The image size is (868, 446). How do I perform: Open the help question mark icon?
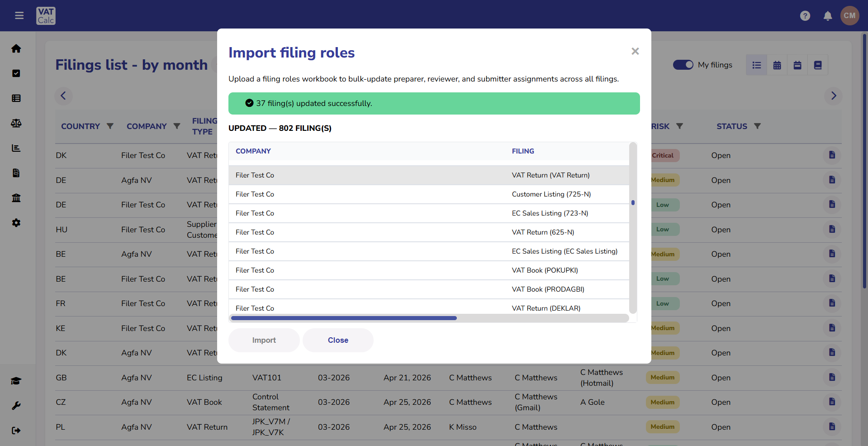pyautogui.click(x=805, y=16)
